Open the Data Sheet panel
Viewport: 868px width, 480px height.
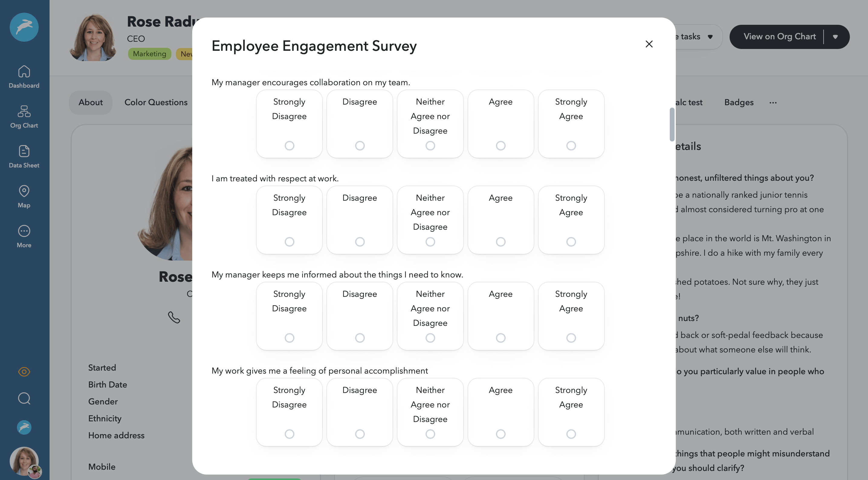24,156
